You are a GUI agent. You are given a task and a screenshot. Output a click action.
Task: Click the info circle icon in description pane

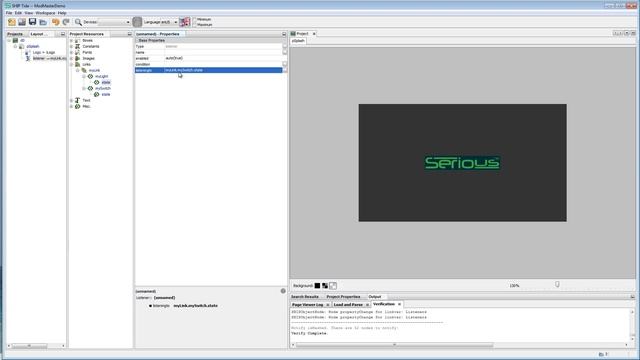coord(283,291)
